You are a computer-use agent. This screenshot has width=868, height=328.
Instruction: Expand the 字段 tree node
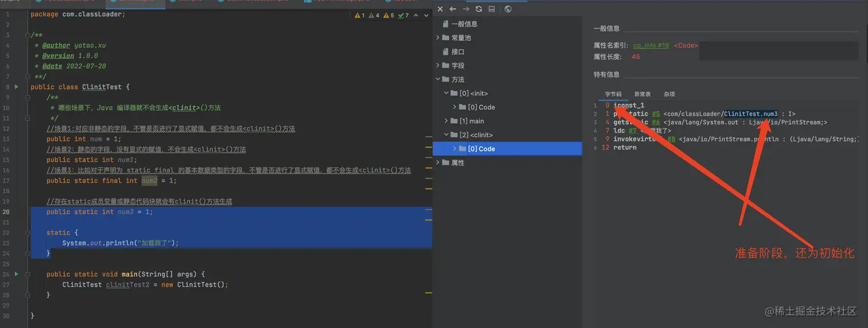pyautogui.click(x=438, y=65)
